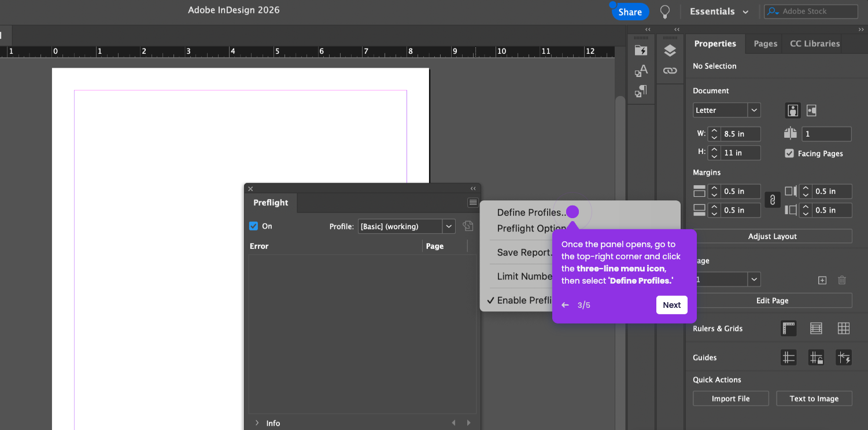Image resolution: width=868 pixels, height=430 pixels.
Task: Click the add new page icon
Action: click(822, 280)
